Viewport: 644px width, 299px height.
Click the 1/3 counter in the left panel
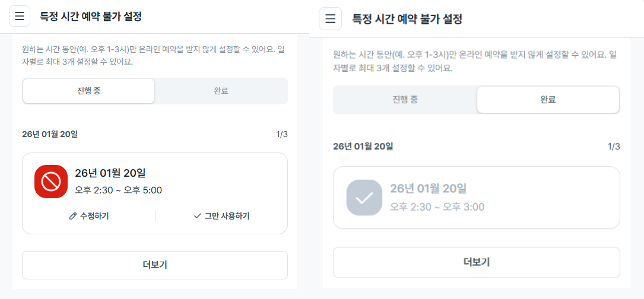click(x=282, y=134)
